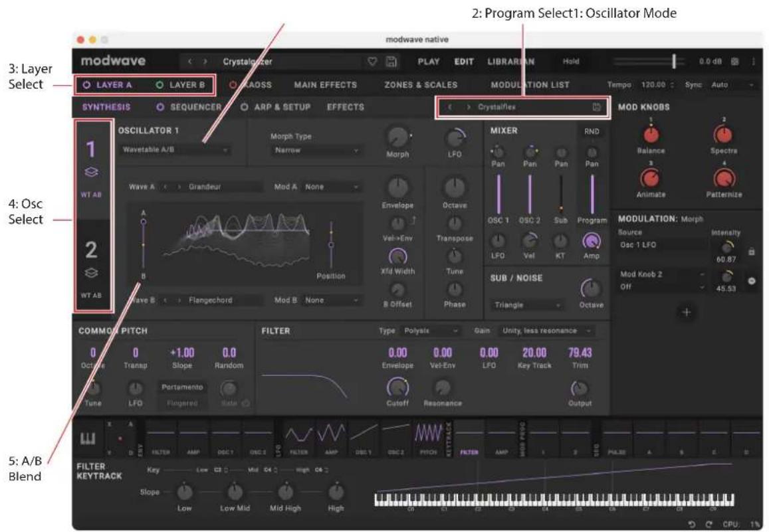
Task: Toggle Portamento on or off
Action: [182, 387]
